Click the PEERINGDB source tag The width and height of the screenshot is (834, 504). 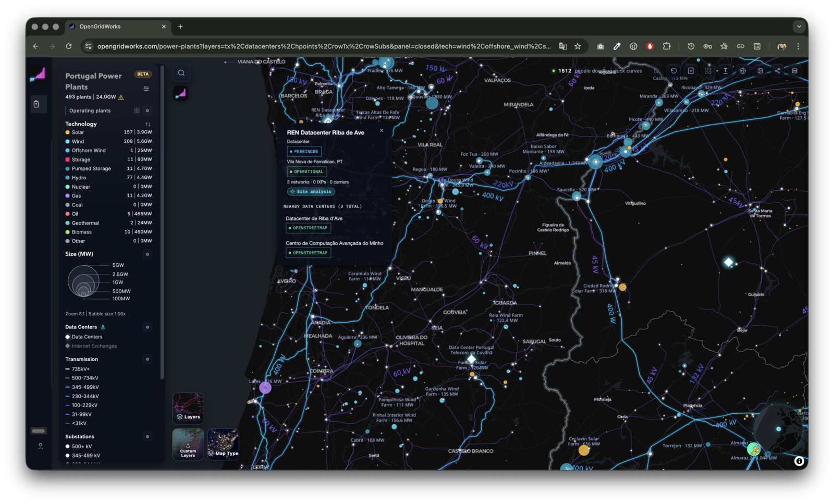point(304,152)
